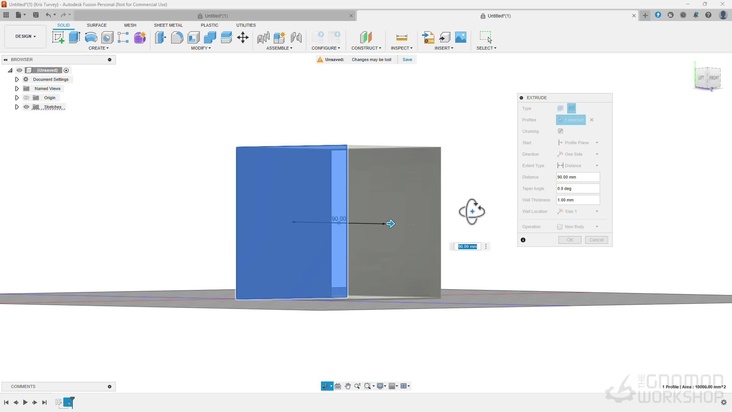Switch to the Sheet Metal tab
732x412 pixels.
pyautogui.click(x=169, y=25)
